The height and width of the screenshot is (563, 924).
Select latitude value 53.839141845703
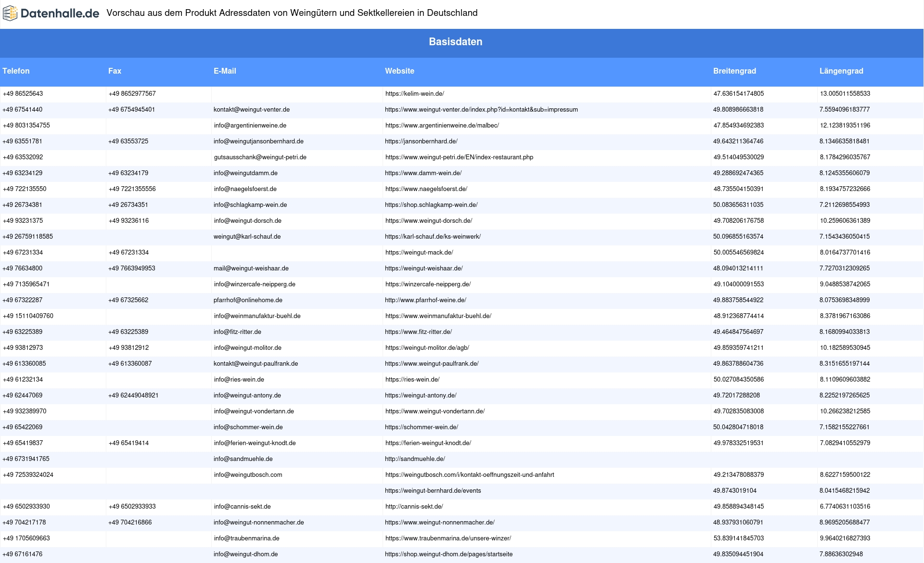coord(738,538)
